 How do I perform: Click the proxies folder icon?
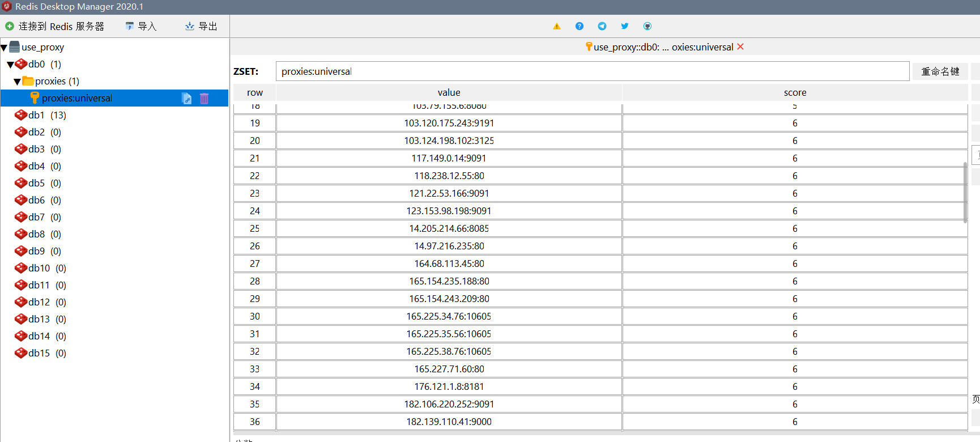[28, 81]
